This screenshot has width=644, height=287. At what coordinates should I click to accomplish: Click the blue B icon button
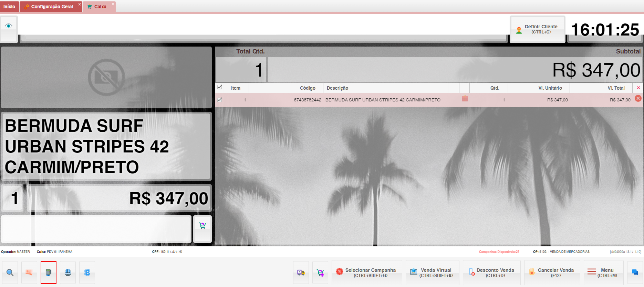87,273
